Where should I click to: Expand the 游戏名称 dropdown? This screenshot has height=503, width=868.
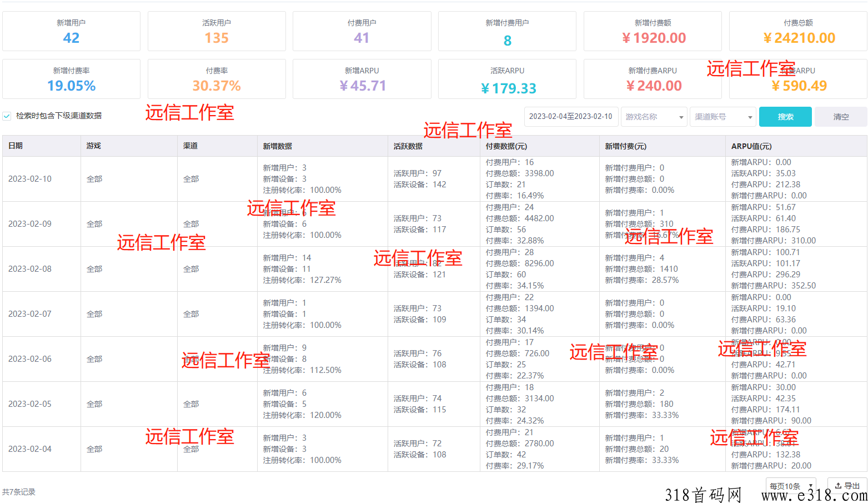(x=654, y=117)
